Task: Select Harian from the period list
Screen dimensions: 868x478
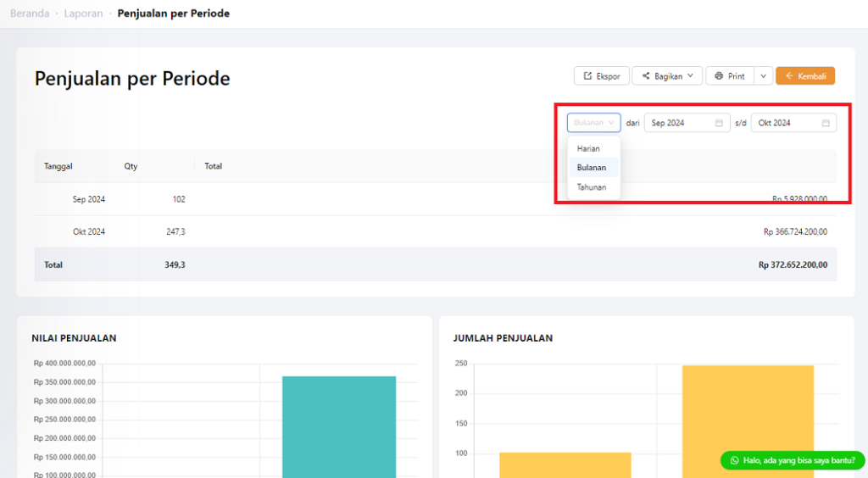Action: click(x=593, y=148)
